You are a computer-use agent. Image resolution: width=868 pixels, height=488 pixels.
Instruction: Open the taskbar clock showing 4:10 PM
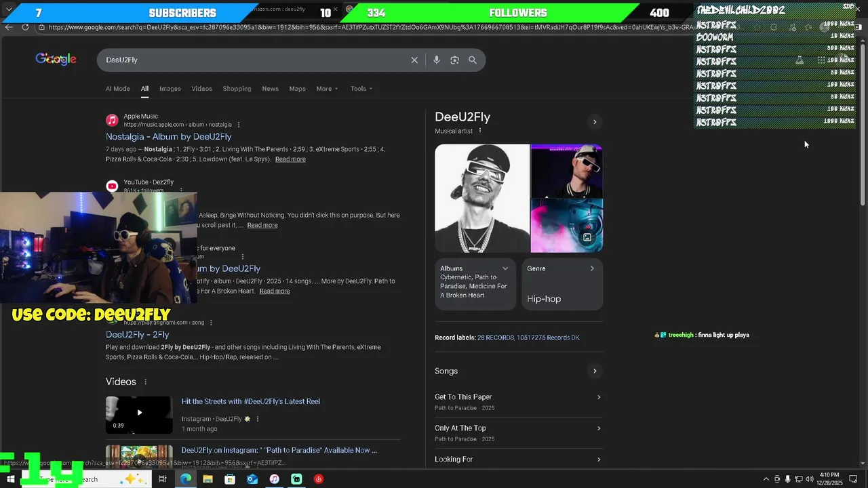[x=831, y=479]
